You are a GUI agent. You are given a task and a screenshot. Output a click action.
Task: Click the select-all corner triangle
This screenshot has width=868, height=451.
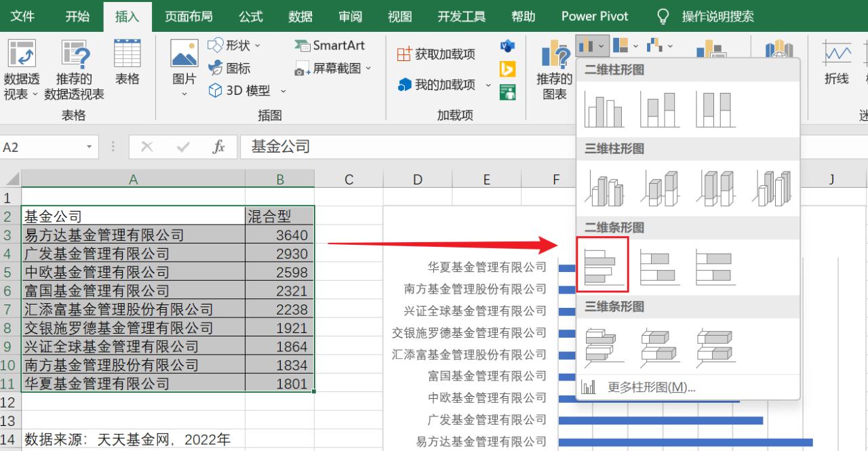[x=11, y=179]
